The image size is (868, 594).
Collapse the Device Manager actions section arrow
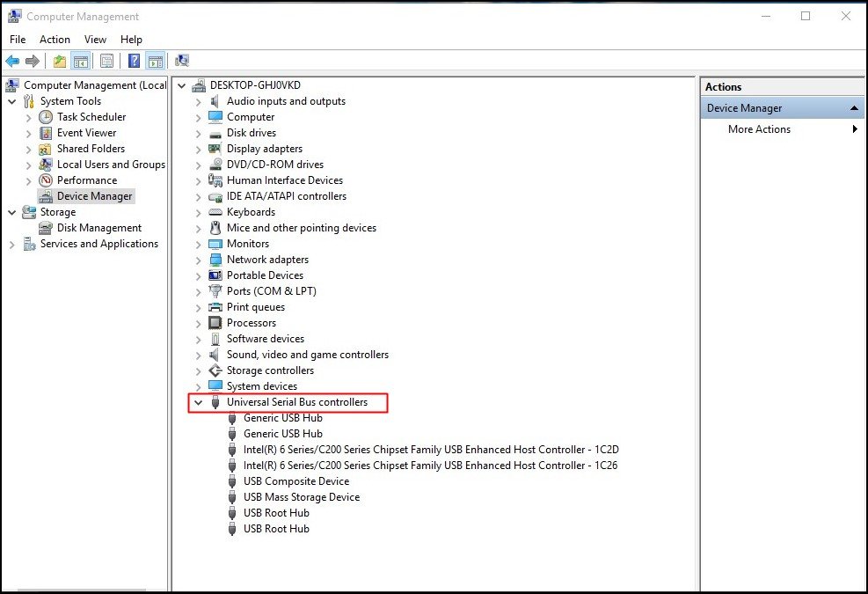pos(855,108)
